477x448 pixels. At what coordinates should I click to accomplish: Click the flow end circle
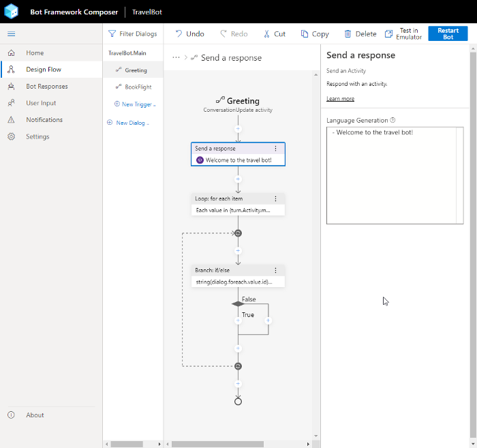point(238,402)
